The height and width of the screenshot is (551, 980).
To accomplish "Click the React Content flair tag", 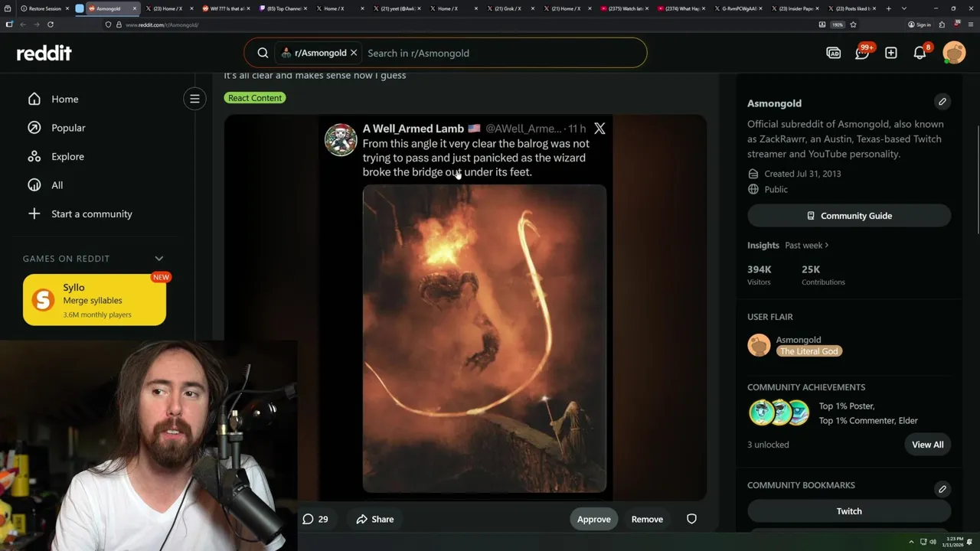I will (255, 98).
